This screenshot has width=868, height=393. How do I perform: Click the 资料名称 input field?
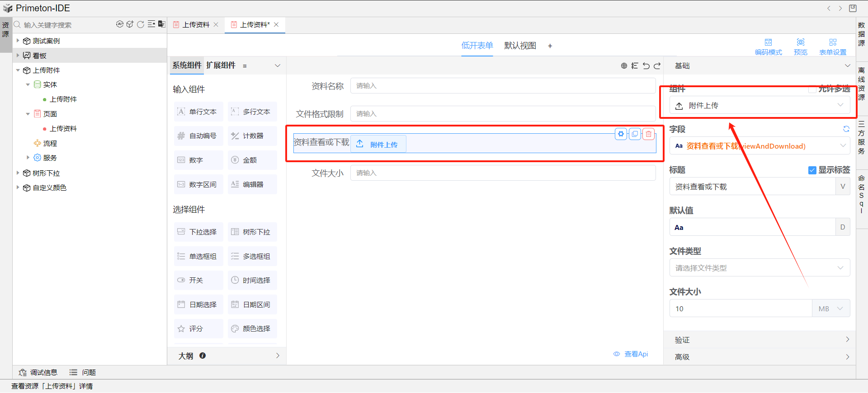tap(503, 86)
